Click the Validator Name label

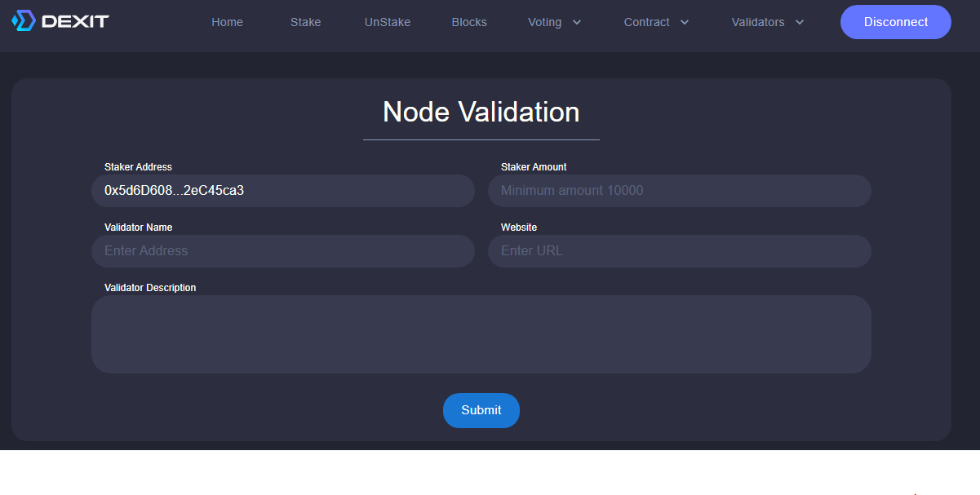(138, 228)
